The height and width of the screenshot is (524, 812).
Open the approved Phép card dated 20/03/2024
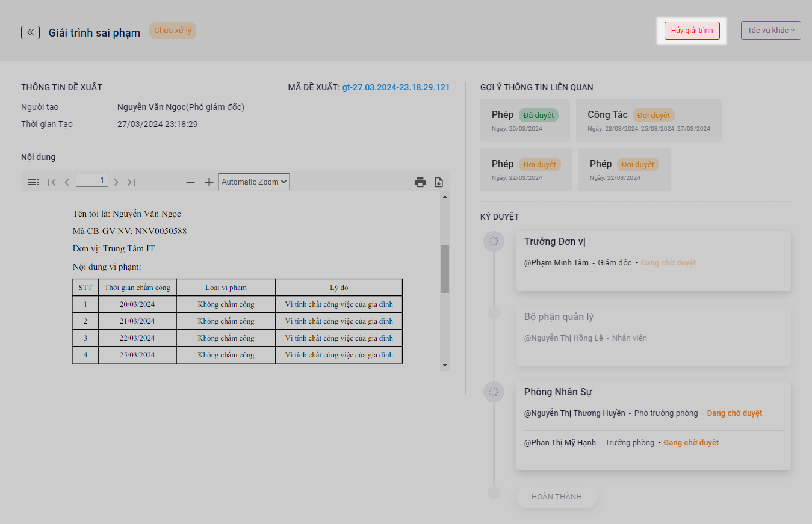click(x=525, y=120)
